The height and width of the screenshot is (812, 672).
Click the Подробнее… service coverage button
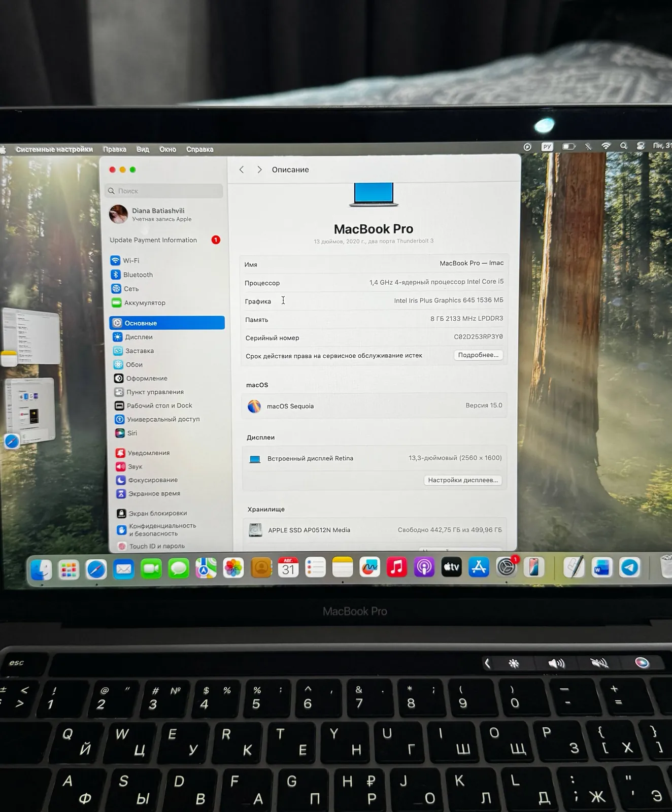[478, 355]
